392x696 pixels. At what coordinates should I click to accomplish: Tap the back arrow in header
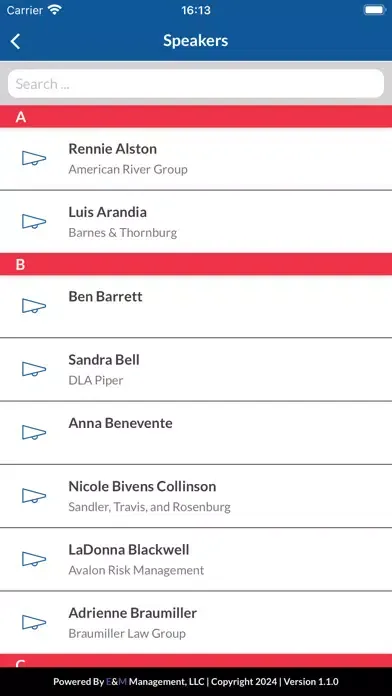15,41
